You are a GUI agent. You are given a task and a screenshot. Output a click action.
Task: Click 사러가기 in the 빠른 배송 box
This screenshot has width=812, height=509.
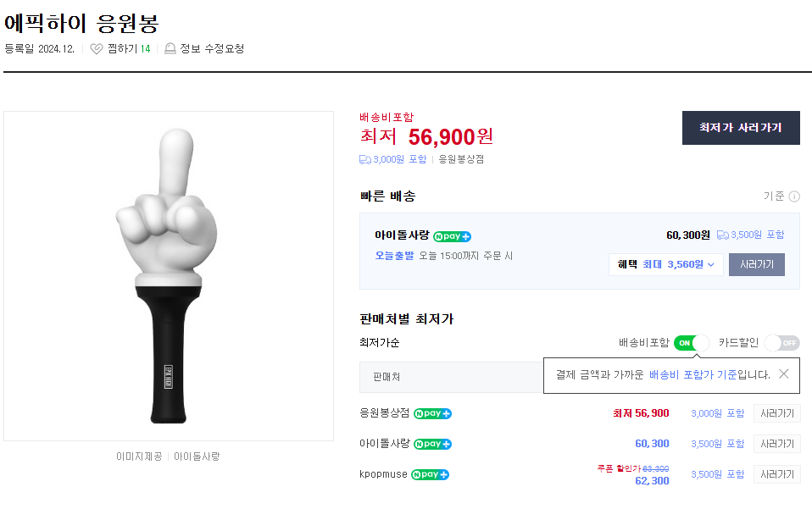(756, 264)
